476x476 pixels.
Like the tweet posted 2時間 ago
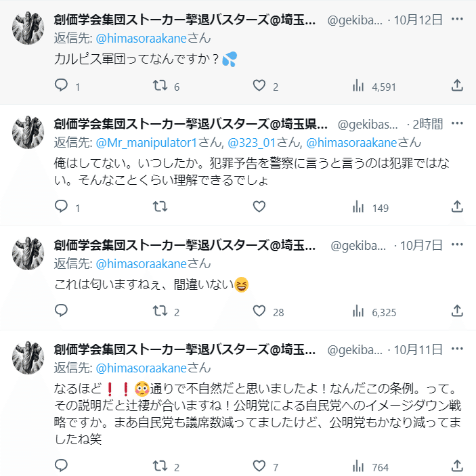[259, 207]
